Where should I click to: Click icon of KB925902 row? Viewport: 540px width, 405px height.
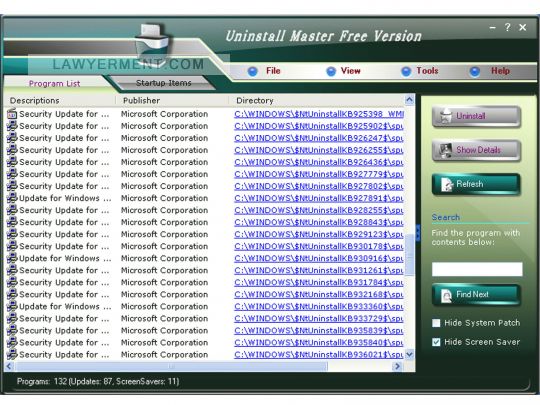point(12,126)
